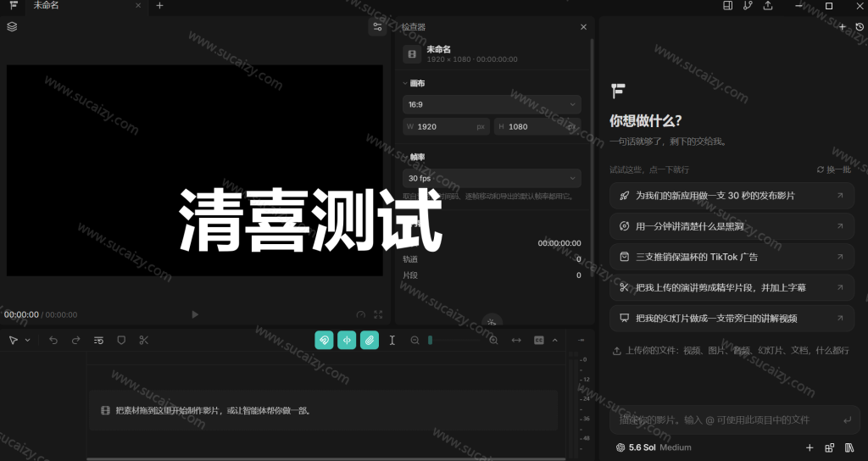Click the app logo in the title bar
Viewport: 868px width, 461px height.
(14, 6)
